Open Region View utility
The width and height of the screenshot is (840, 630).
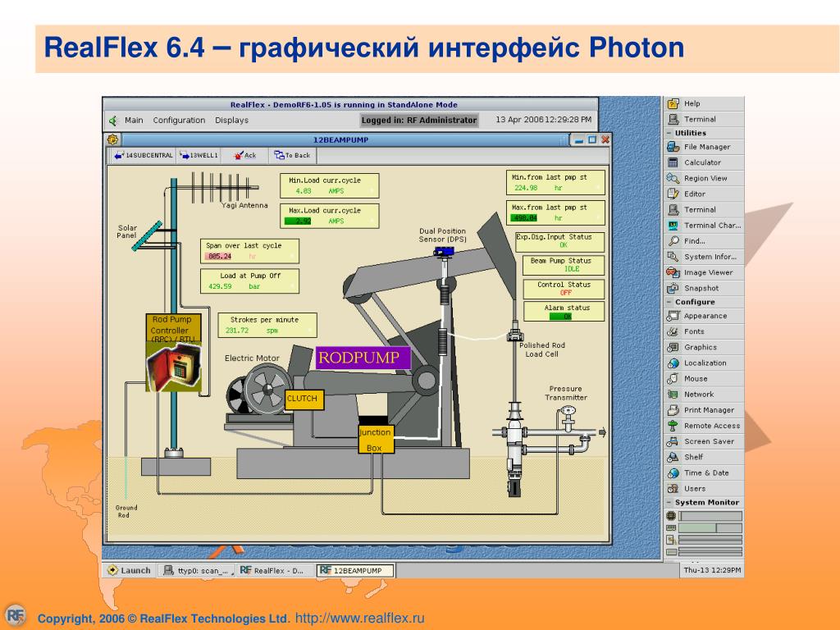click(704, 178)
